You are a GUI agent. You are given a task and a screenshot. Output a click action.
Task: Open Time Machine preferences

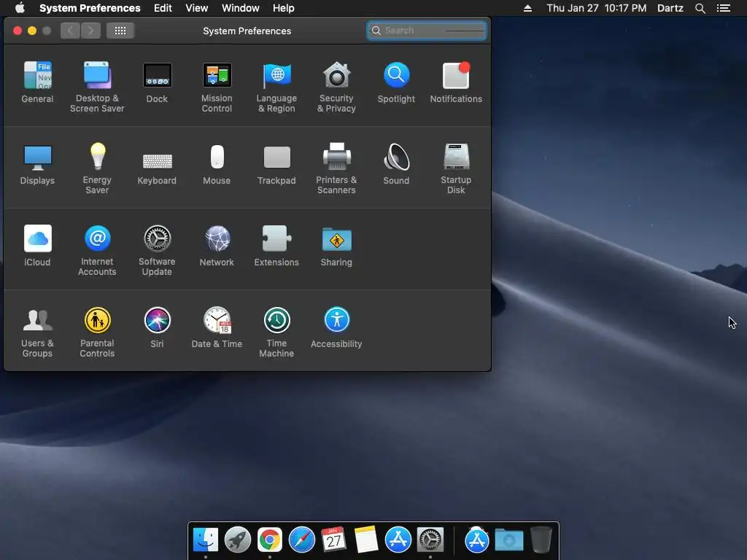(276, 332)
